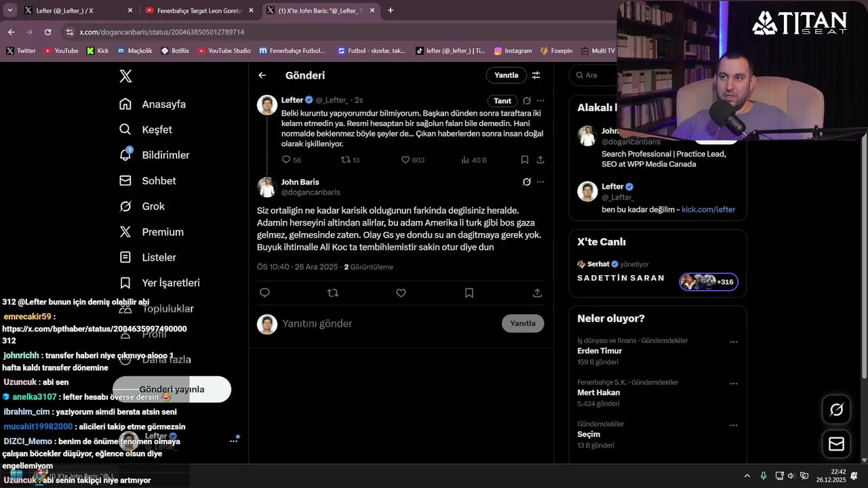Open more options for Seçim trend
The height and width of the screenshot is (488, 868).
(733, 426)
